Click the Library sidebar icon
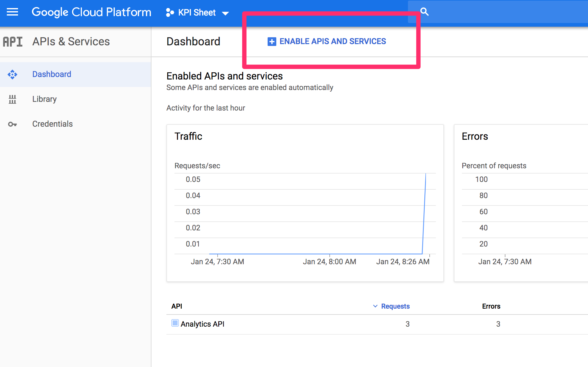The image size is (588, 367). tap(12, 99)
